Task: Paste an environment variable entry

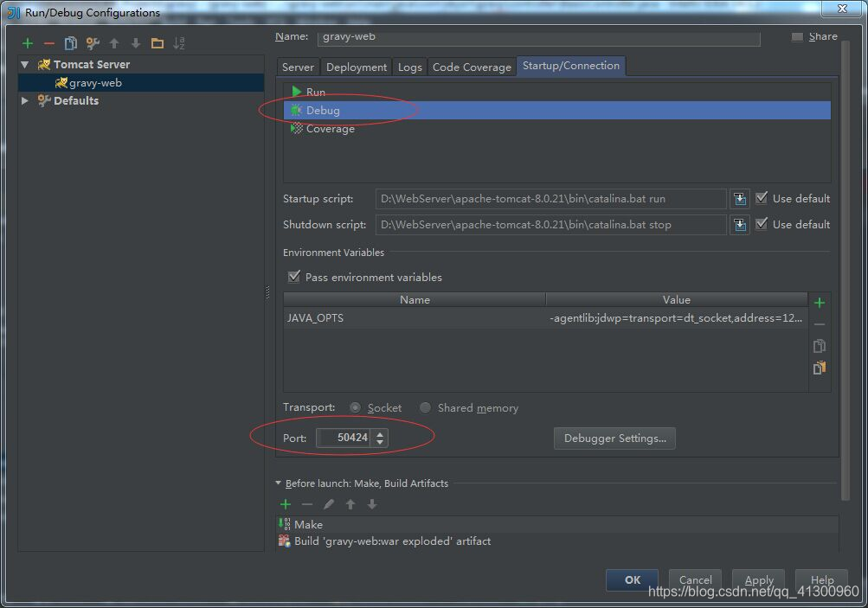Action: click(x=819, y=367)
